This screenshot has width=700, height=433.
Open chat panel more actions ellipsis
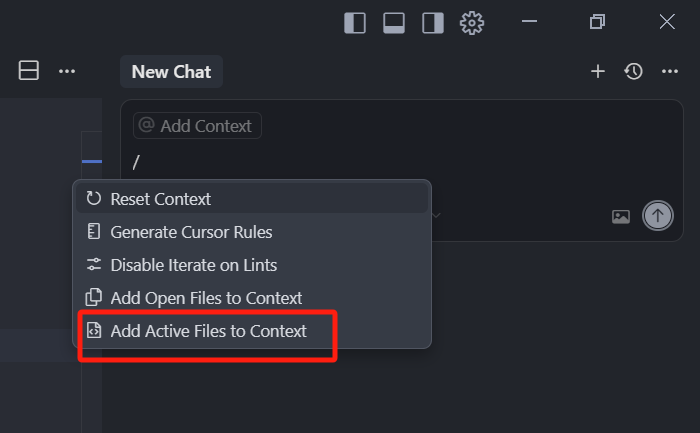[670, 71]
